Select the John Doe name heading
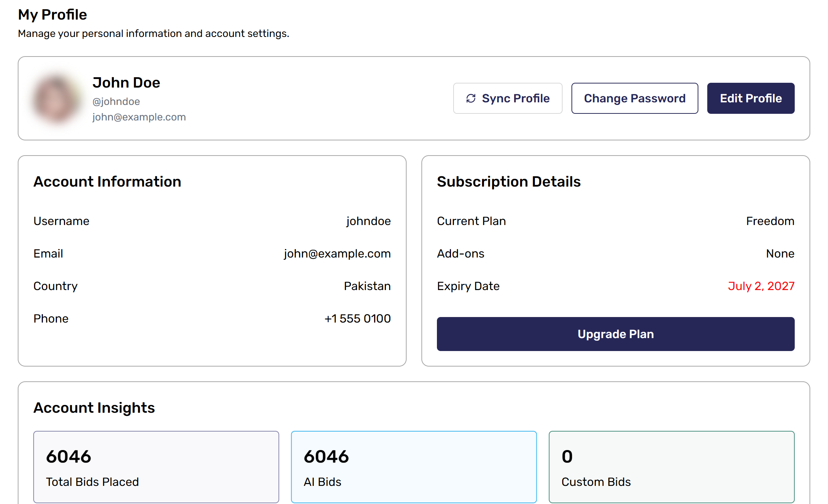This screenshot has height=504, width=828. click(126, 82)
